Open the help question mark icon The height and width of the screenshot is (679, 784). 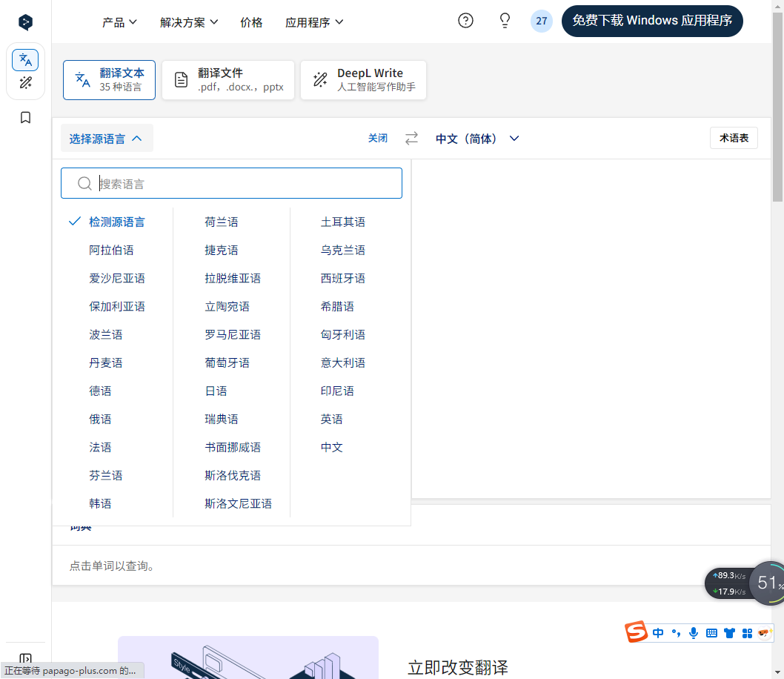[x=465, y=21]
